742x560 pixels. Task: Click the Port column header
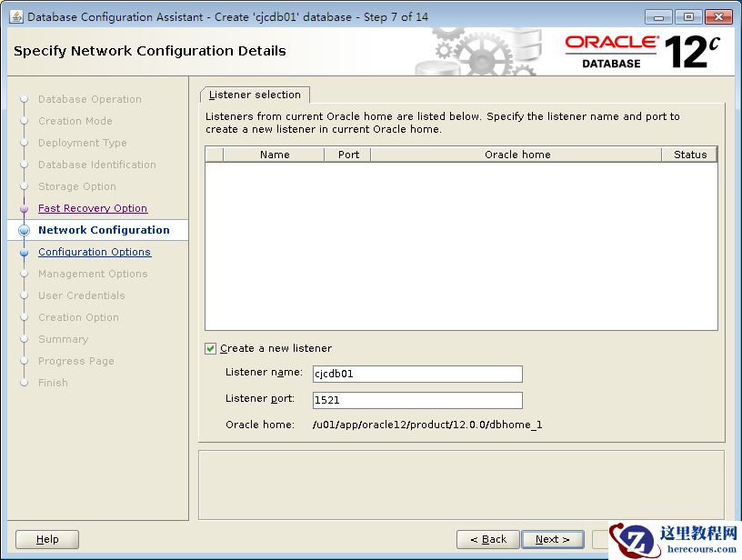(x=348, y=155)
